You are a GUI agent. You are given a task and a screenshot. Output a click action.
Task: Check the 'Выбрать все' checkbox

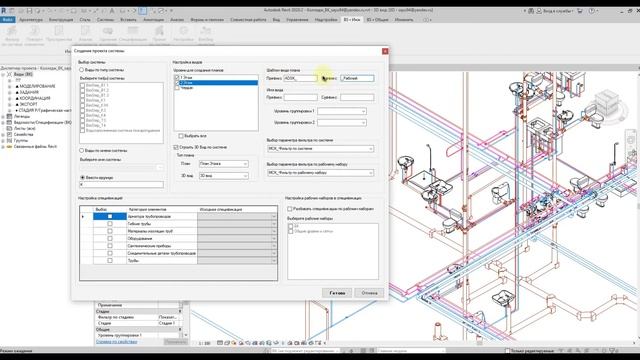pos(181,136)
